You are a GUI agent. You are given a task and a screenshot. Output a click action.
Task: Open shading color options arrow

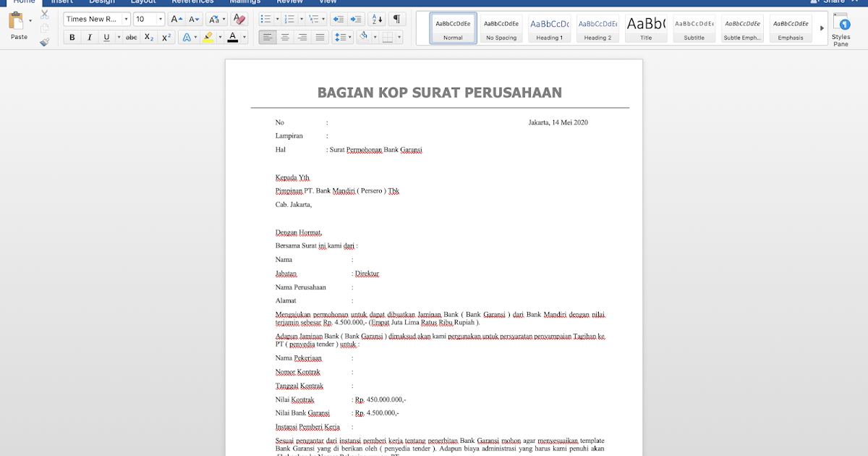(x=375, y=37)
